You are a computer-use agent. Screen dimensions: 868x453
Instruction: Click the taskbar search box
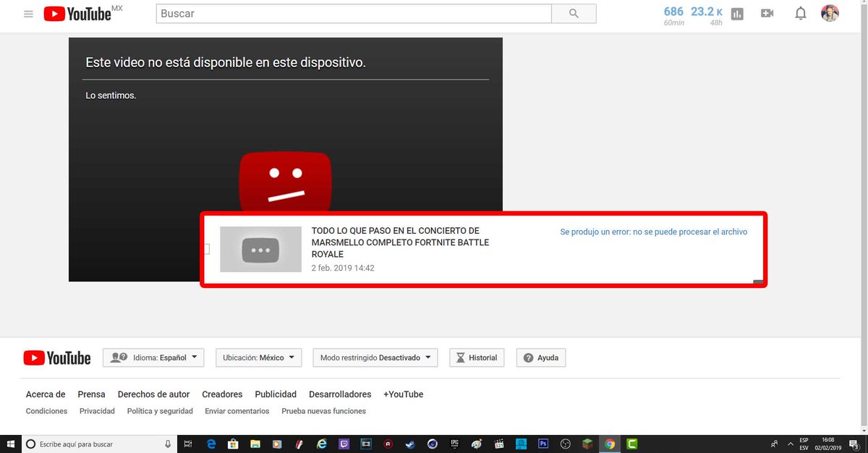click(99, 444)
